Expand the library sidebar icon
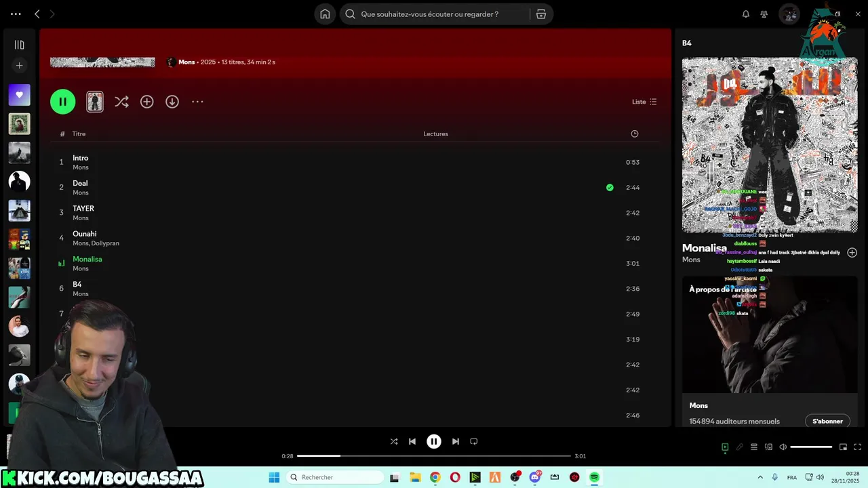 (19, 45)
